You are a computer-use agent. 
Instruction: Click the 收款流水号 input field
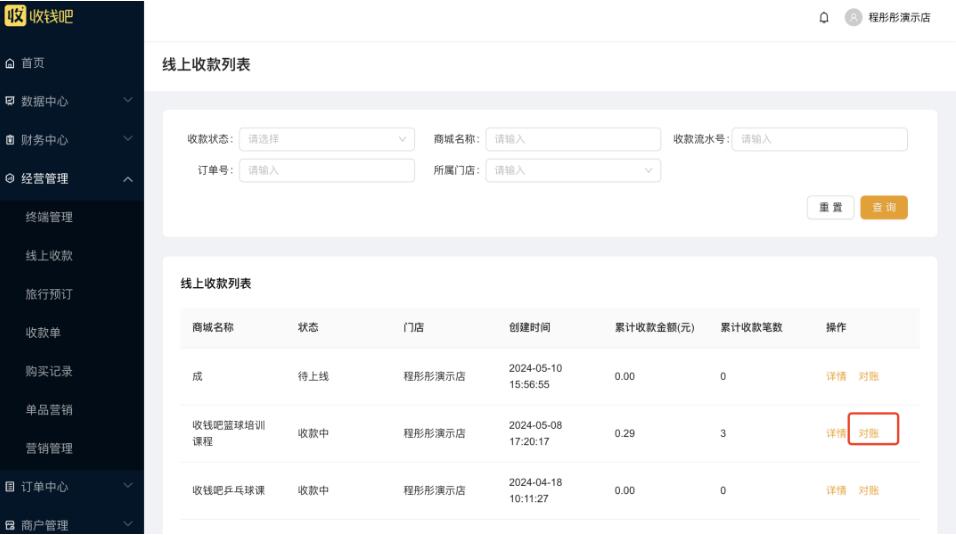tap(819, 139)
